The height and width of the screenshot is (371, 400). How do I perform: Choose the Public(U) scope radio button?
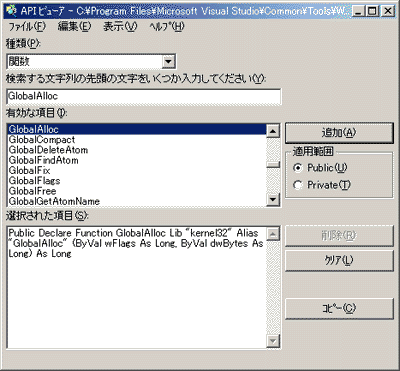(320, 168)
